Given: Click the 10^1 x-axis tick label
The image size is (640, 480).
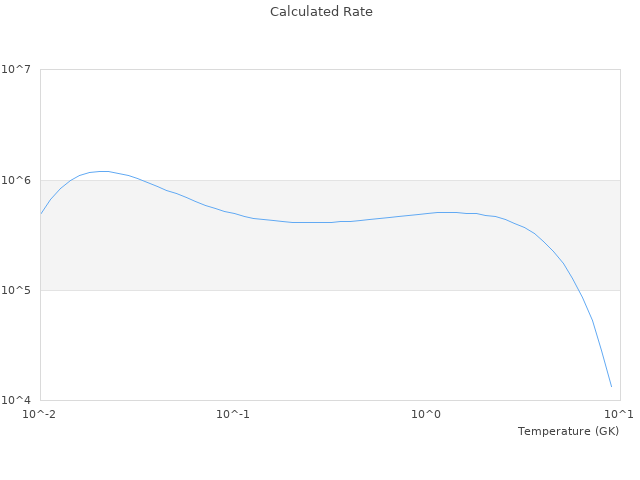Looking at the screenshot, I should [619, 414].
